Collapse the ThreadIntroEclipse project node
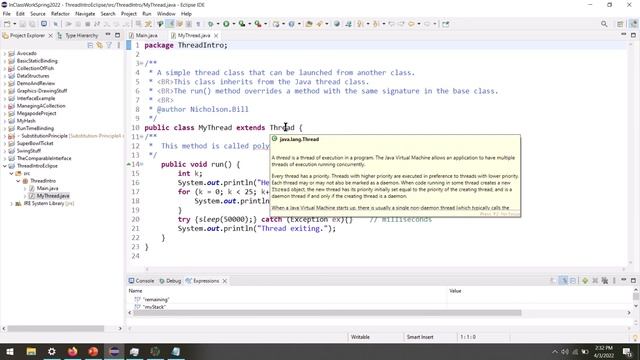This screenshot has height=360, width=640. pyautogui.click(x=5, y=166)
